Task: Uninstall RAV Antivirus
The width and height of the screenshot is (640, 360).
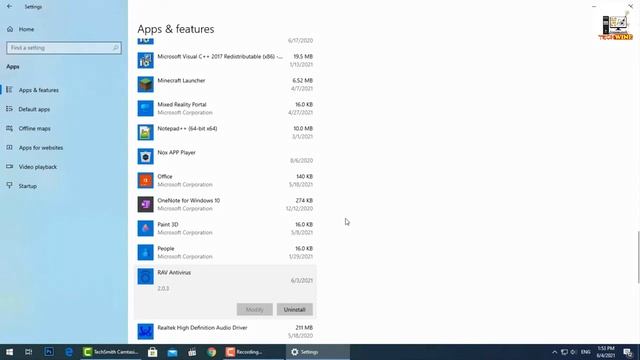Action: [295, 309]
